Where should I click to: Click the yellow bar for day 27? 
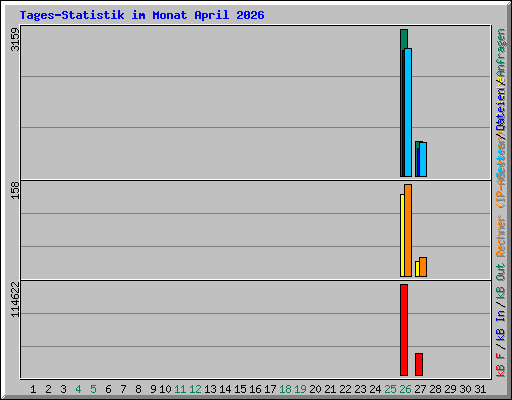(x=417, y=269)
